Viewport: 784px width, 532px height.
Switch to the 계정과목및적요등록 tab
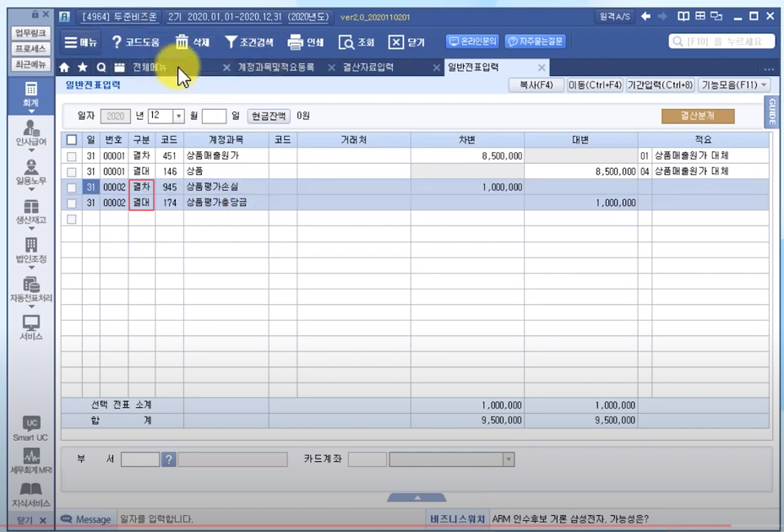tap(275, 67)
